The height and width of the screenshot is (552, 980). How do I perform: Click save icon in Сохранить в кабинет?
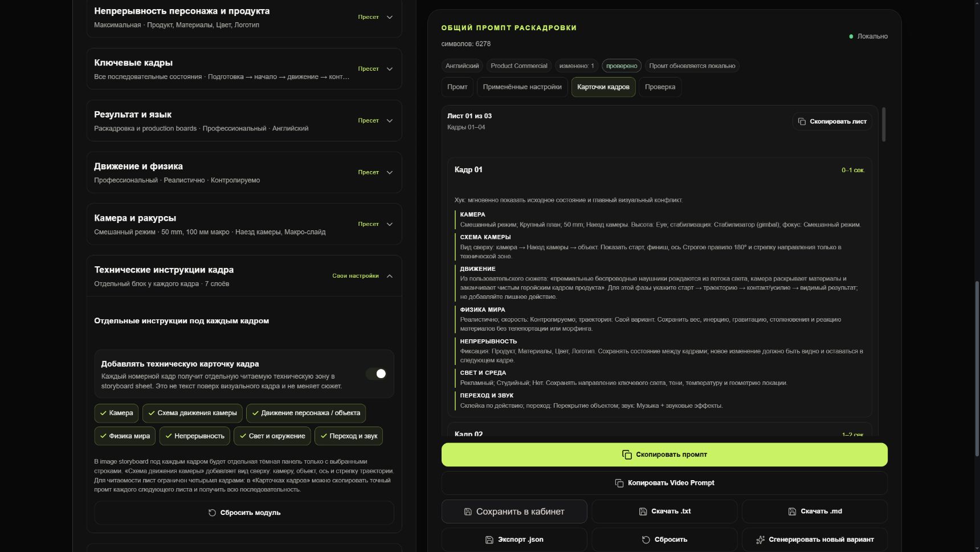(468, 512)
